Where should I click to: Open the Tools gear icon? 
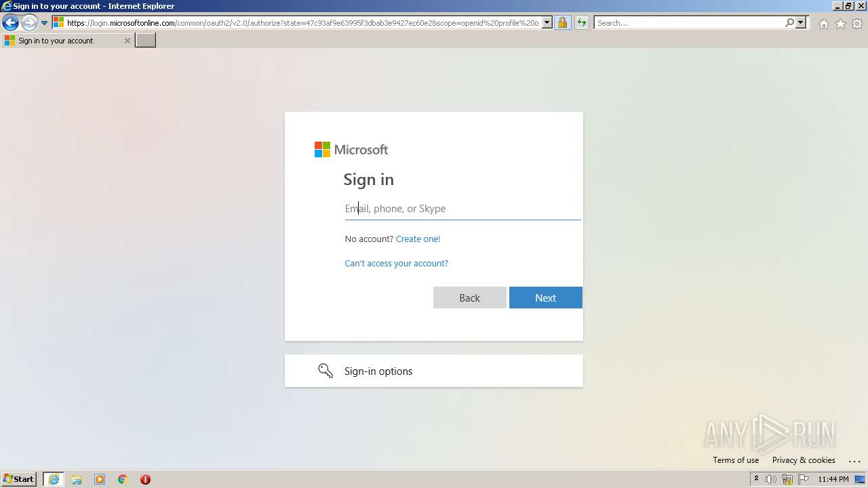pos(857,24)
